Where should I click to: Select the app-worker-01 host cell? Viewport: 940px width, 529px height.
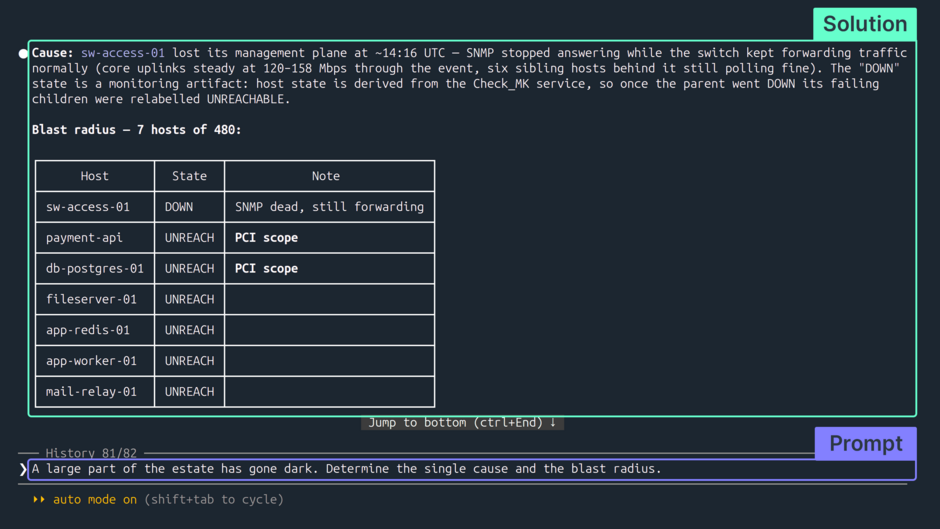coord(95,360)
